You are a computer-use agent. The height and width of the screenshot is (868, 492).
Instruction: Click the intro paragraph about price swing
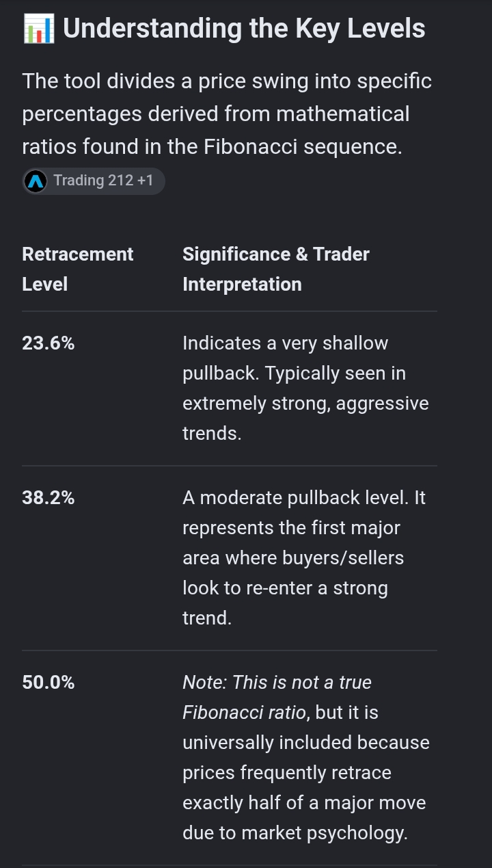click(227, 114)
